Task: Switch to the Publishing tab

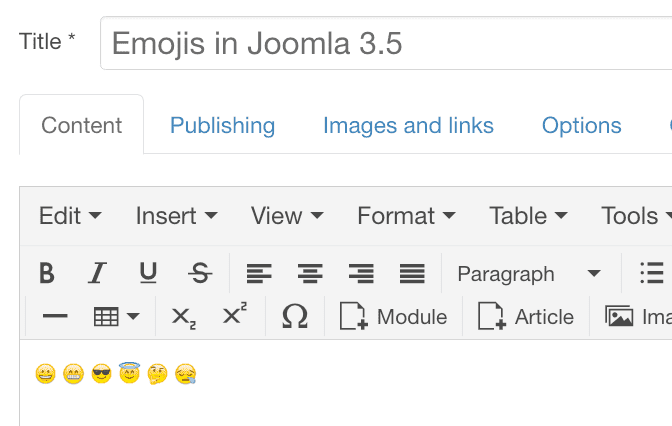Action: click(222, 126)
